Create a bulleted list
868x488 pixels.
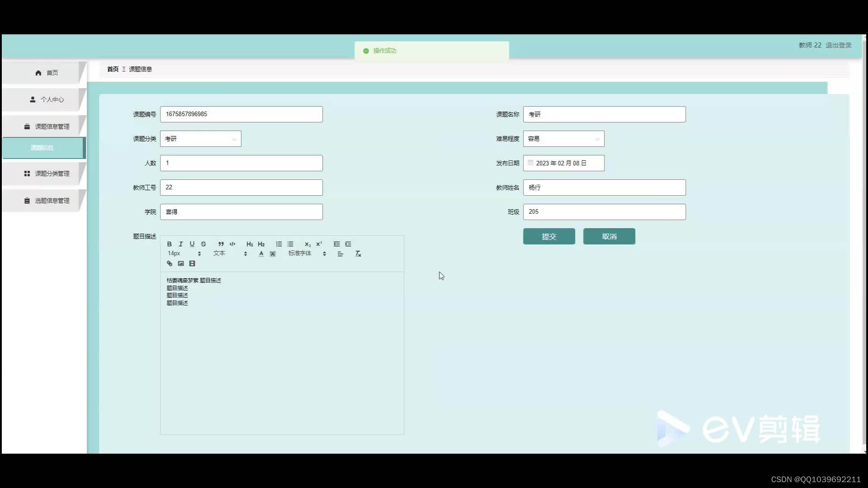[x=290, y=244]
